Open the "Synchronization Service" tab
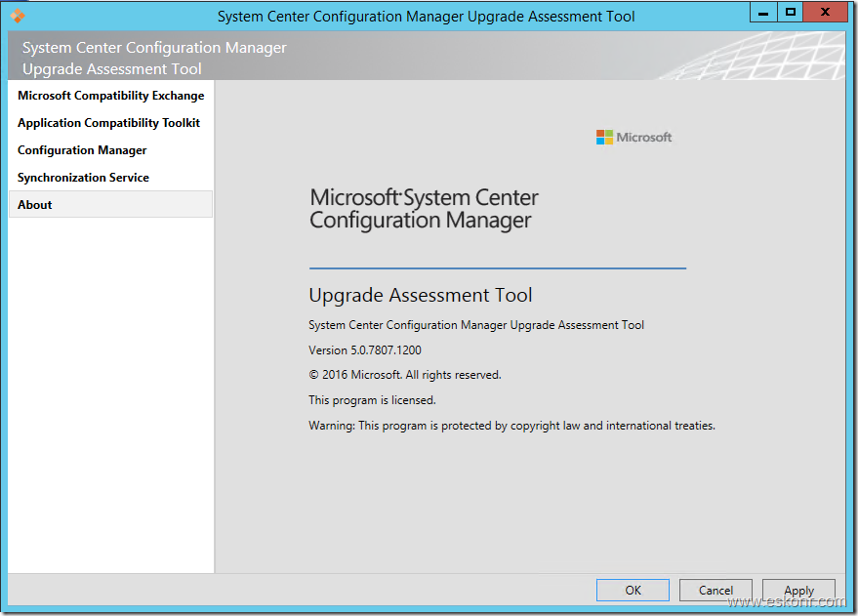The height and width of the screenshot is (616, 858). 83,178
